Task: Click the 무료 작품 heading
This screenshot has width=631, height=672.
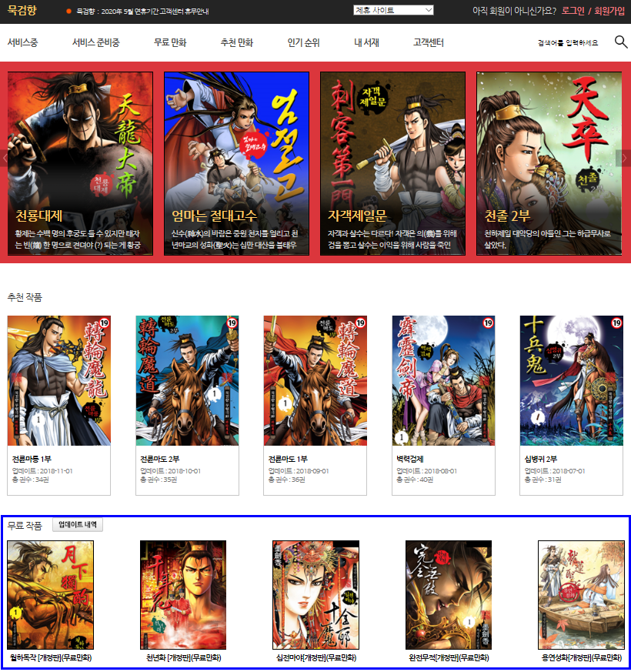Action: point(25,526)
